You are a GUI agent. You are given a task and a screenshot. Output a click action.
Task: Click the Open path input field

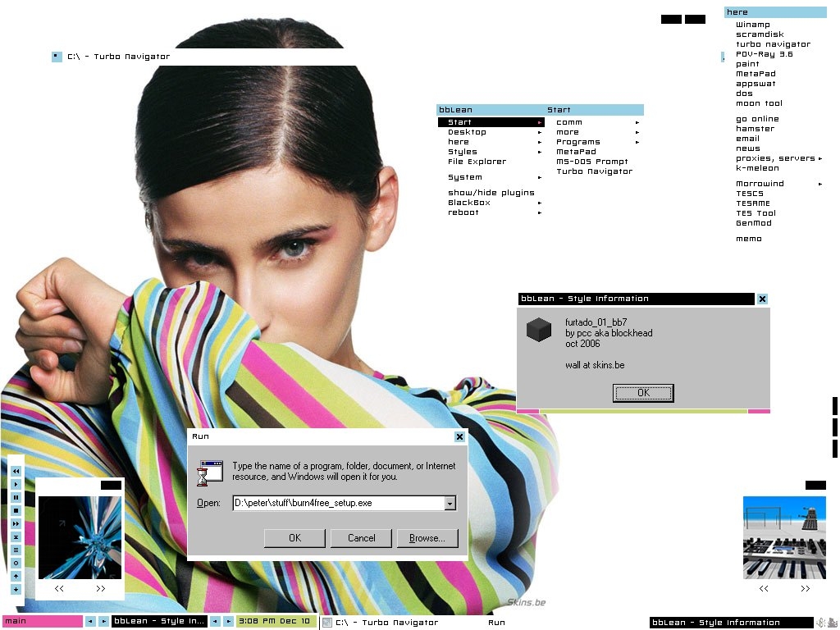(339, 503)
